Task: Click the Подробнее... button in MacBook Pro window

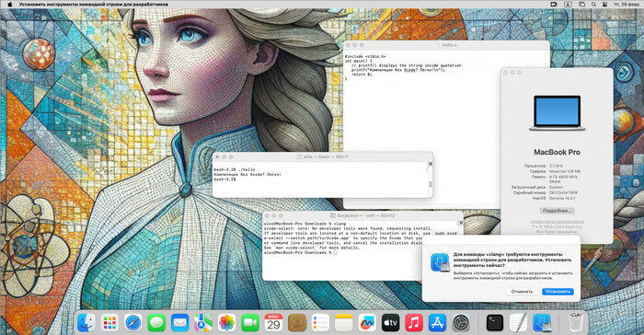Action: 557,211
